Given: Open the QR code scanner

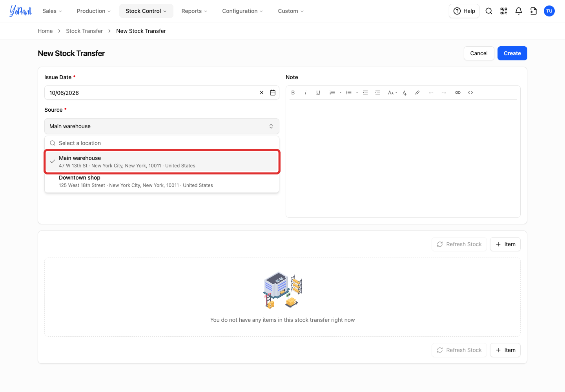Looking at the screenshot, I should point(504,11).
